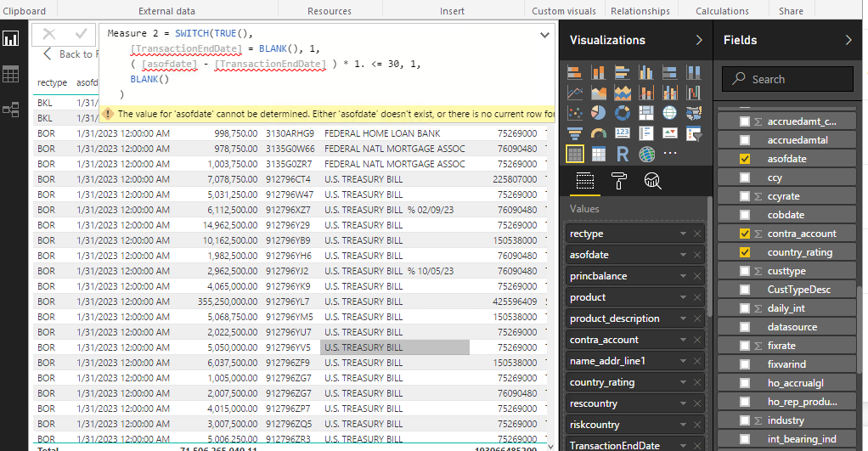This screenshot has height=451, width=868.
Task: Go back to report
Action: (70, 54)
